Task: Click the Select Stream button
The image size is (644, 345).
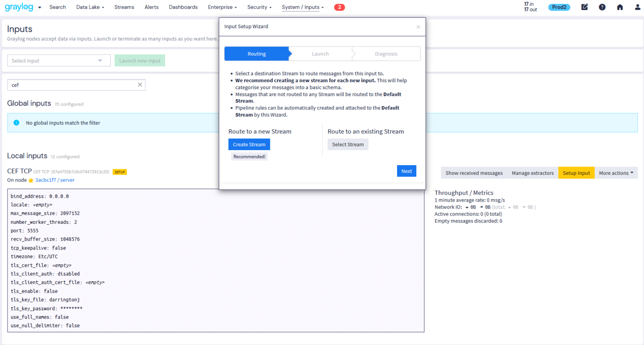Action: (348, 144)
